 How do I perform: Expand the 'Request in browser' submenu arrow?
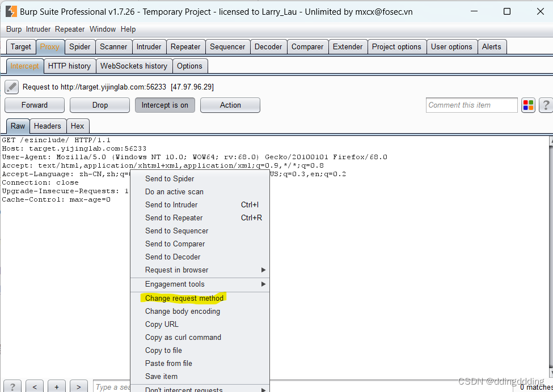click(263, 270)
